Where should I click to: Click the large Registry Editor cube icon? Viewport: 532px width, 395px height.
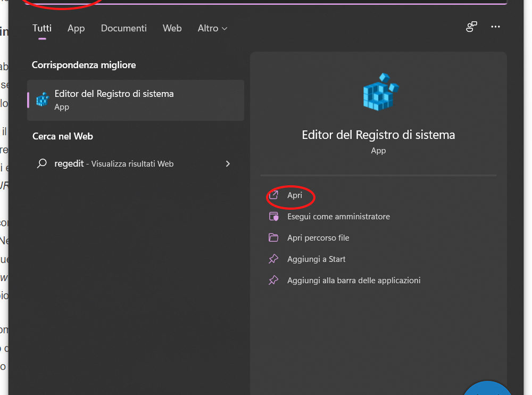(380, 92)
